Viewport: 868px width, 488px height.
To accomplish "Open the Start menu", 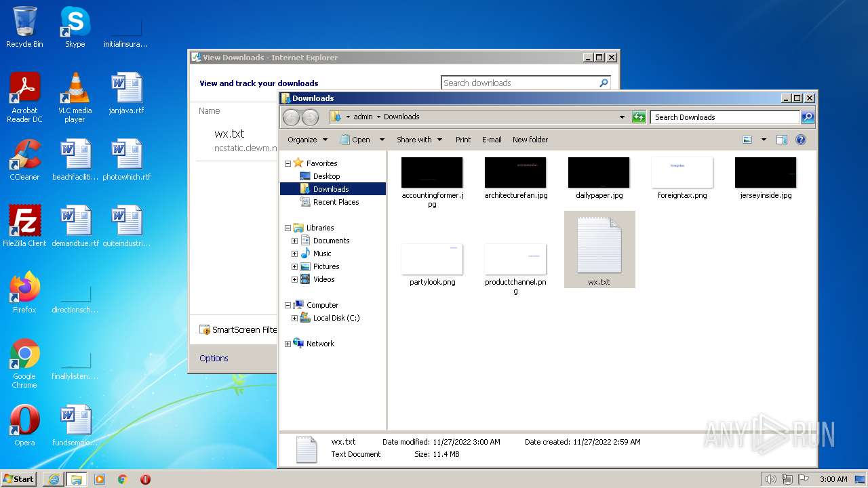I will 19,479.
